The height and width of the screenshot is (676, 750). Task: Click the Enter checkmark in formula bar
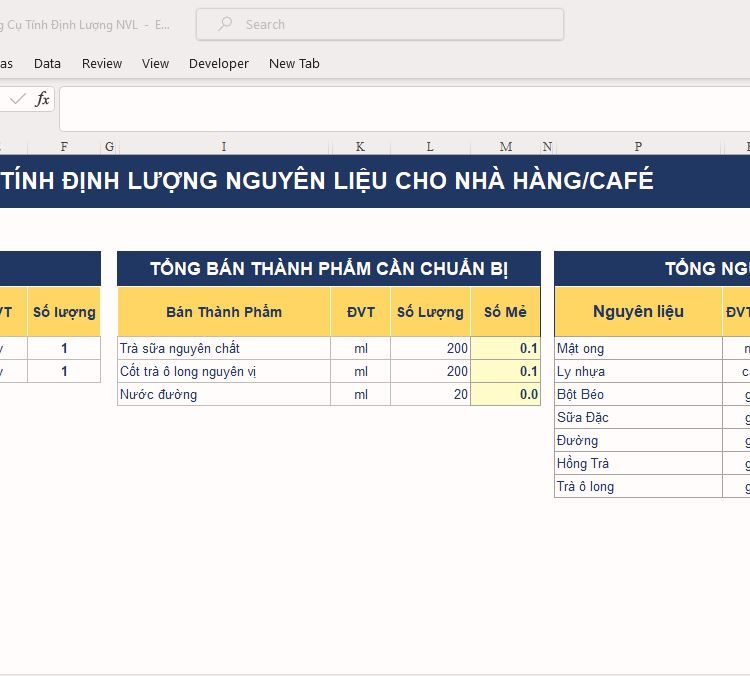[17, 99]
